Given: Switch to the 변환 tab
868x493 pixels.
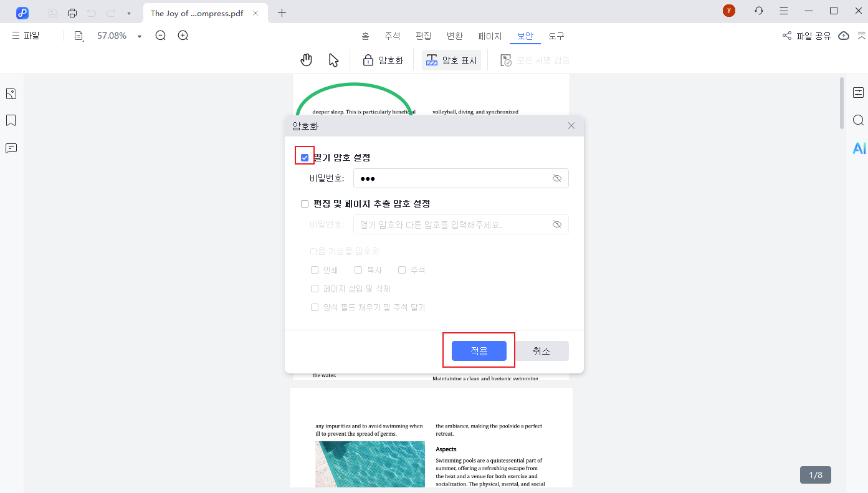Looking at the screenshot, I should click(455, 36).
